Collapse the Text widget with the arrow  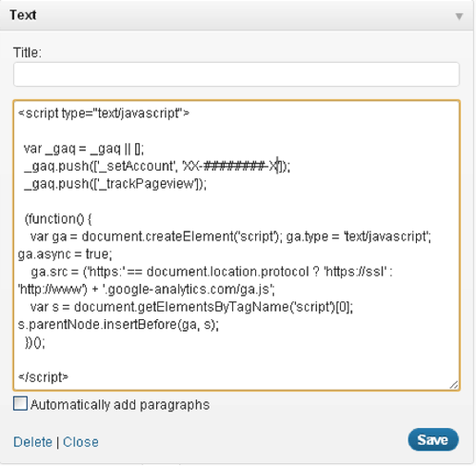459,16
